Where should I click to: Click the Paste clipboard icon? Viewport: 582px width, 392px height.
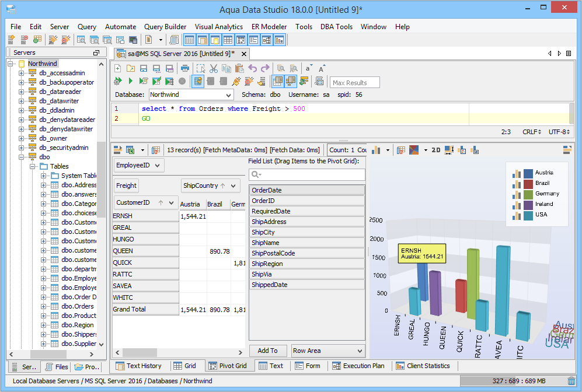[239, 68]
